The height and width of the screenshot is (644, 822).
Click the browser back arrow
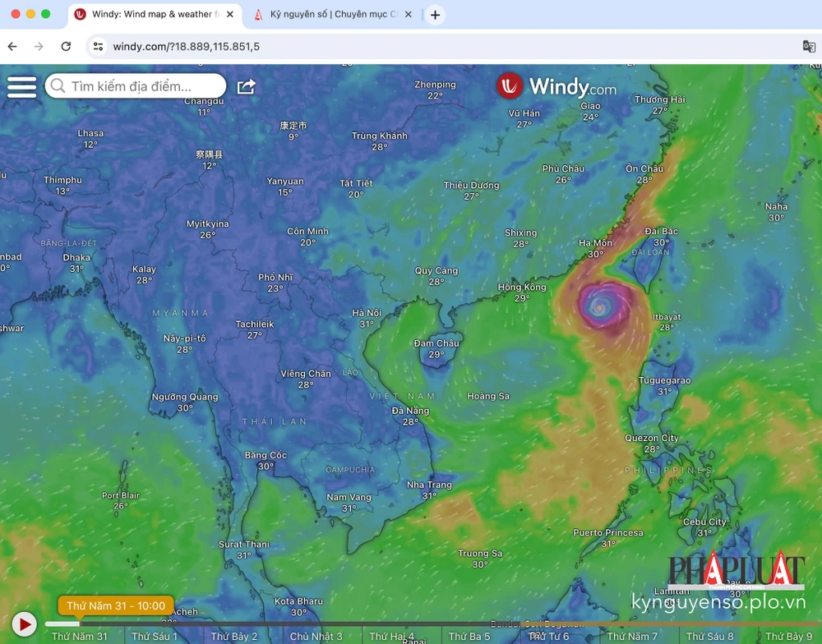tap(12, 47)
